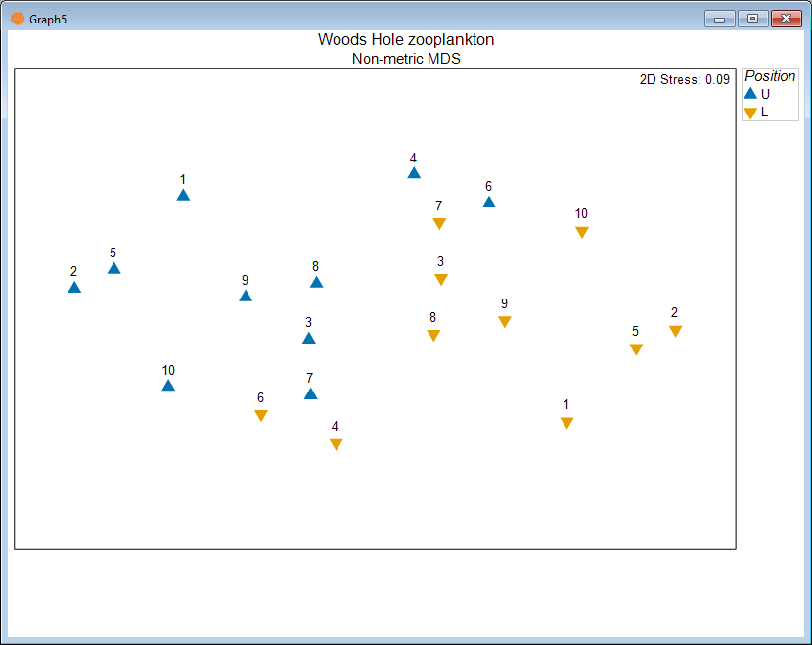Select the orange triangle point labeled 2
812x645 pixels.
675,331
